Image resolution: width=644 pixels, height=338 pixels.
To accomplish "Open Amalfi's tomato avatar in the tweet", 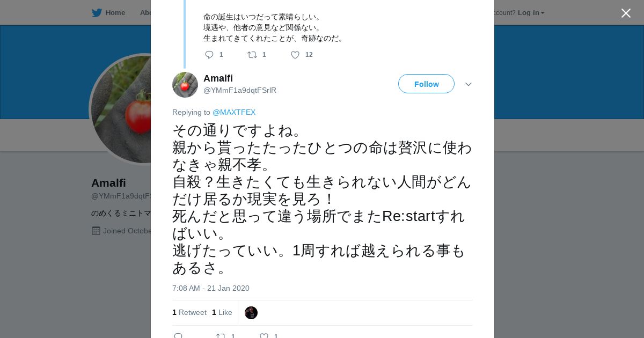I will (185, 85).
